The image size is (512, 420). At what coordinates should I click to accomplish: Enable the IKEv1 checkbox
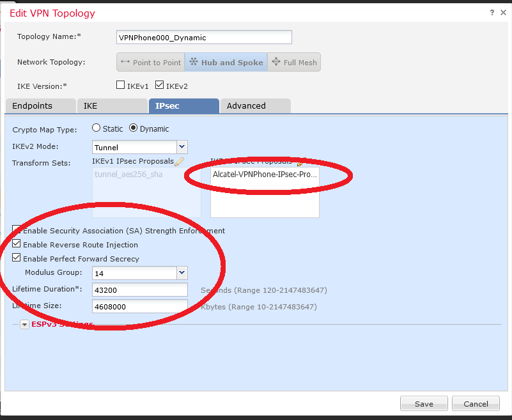pyautogui.click(x=120, y=84)
